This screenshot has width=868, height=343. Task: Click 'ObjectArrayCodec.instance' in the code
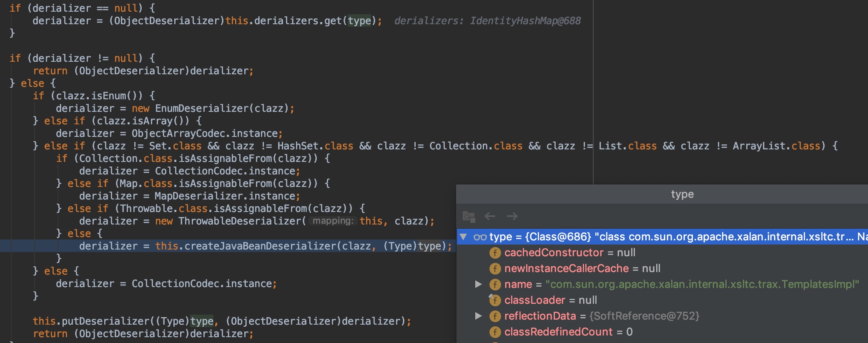[205, 134]
